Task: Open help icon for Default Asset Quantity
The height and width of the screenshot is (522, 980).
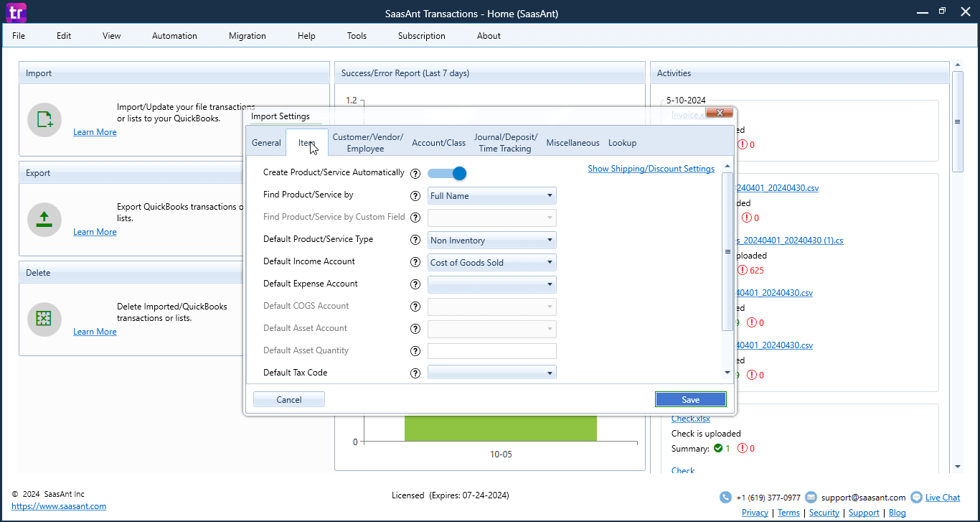Action: [x=415, y=351]
